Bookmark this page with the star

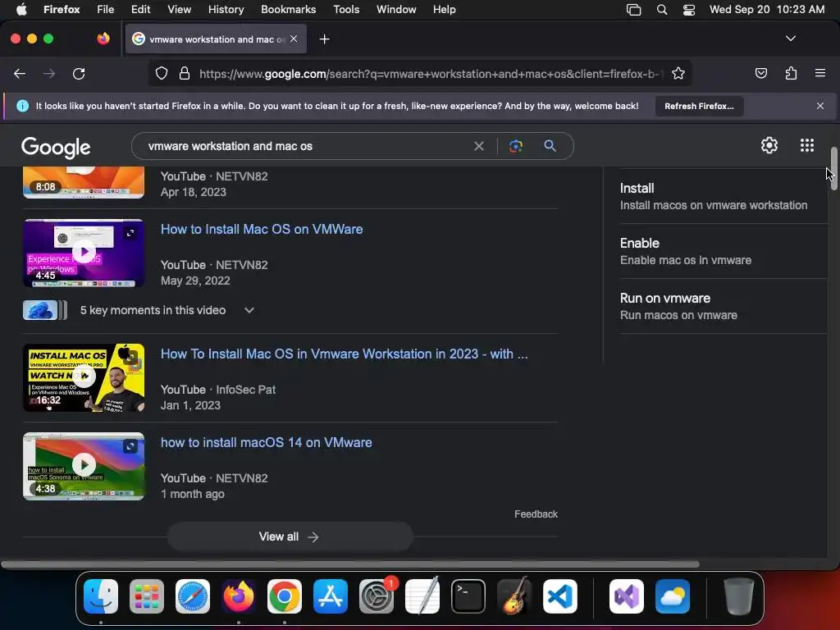click(678, 73)
